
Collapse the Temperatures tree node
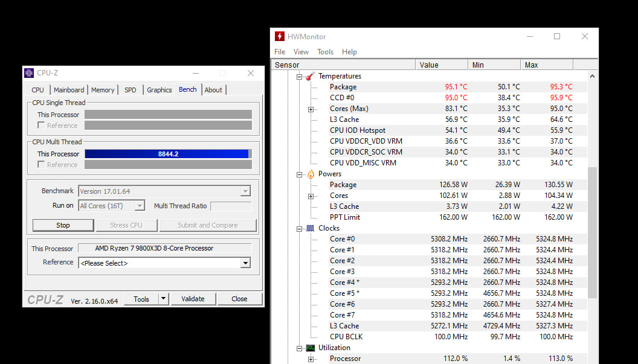tap(300, 77)
